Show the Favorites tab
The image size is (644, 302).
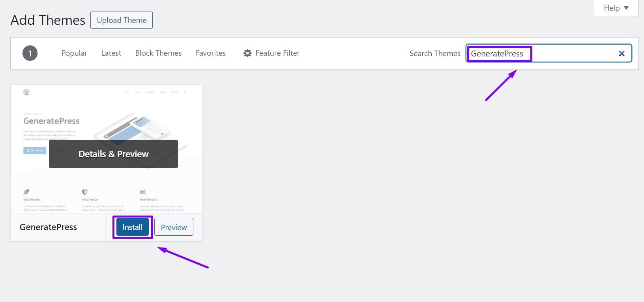point(211,53)
